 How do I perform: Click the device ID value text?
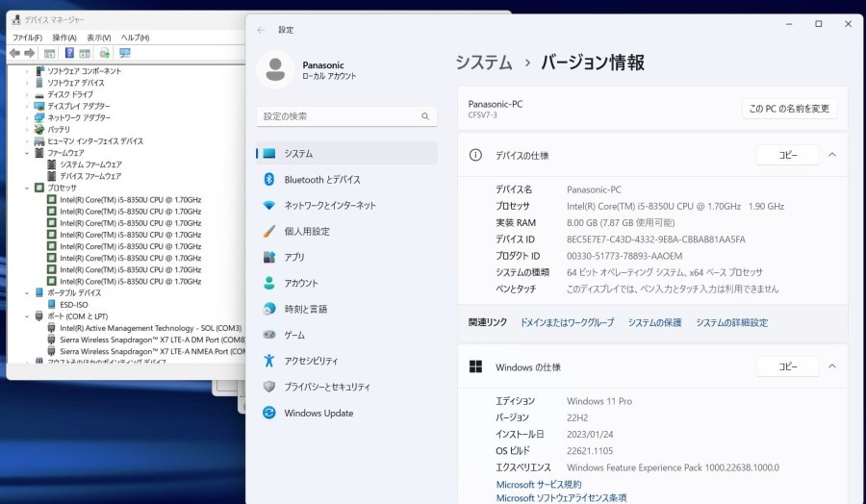click(656, 239)
